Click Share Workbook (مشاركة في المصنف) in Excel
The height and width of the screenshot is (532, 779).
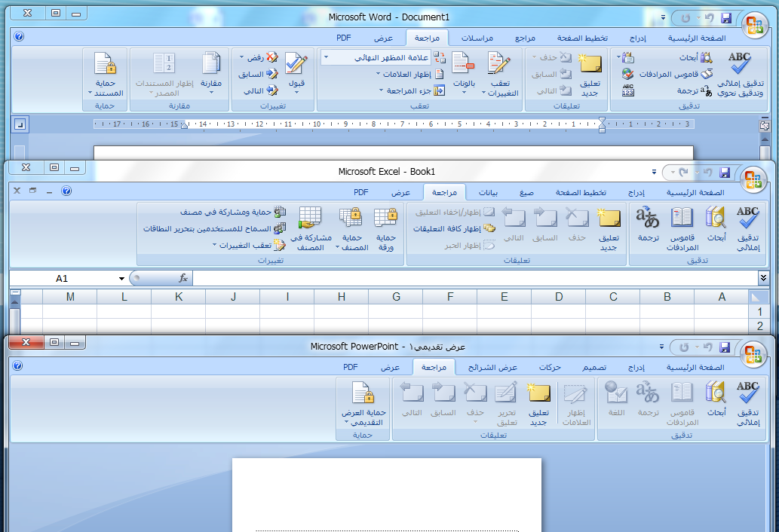click(311, 229)
